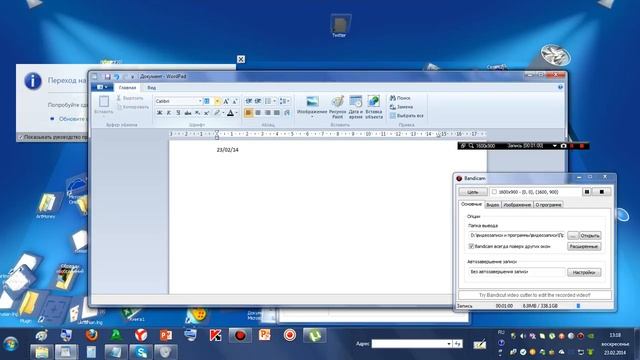The width and height of the screenshot is (640, 360).
Task: Click the Расширенные button in Bandicam
Action: click(584, 247)
